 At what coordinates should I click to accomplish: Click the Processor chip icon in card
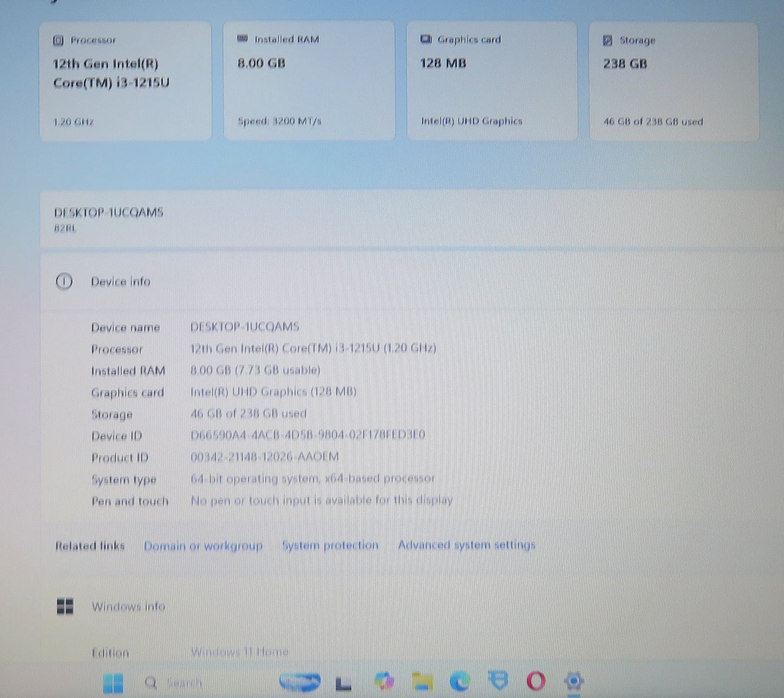(59, 40)
